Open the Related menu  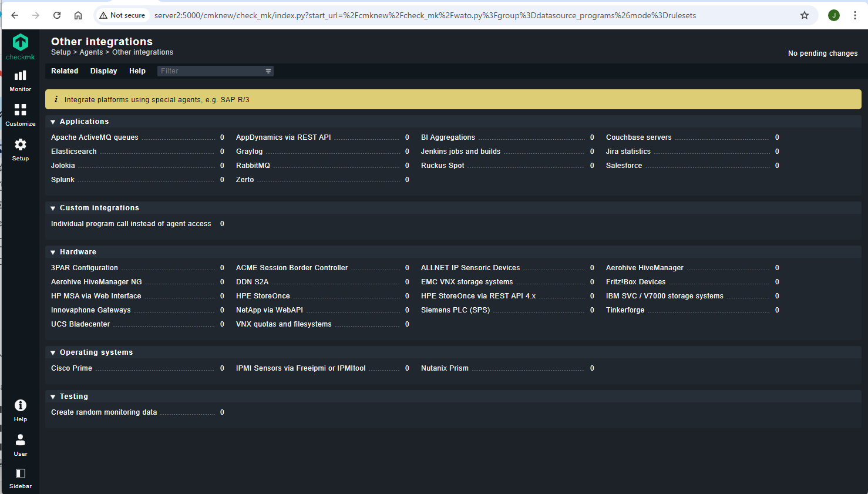65,71
